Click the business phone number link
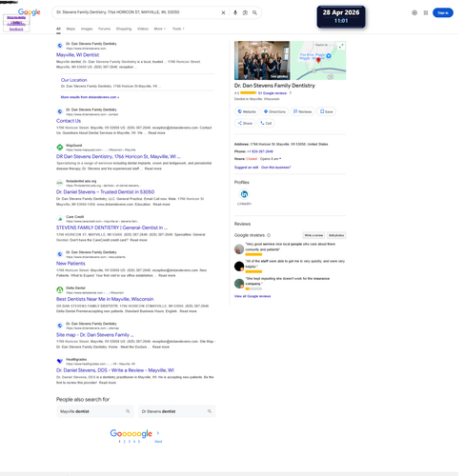Screen dimensions: 464x476 coord(260,151)
